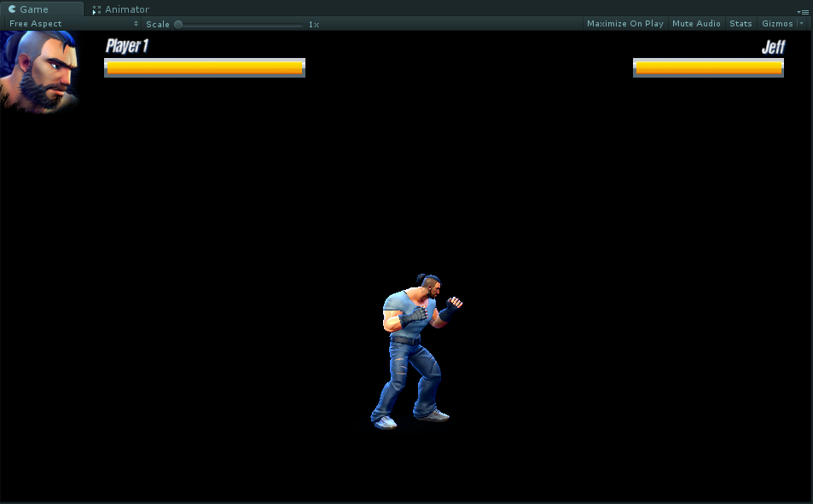Switch to the Game tab
The image size is (813, 504).
point(42,9)
